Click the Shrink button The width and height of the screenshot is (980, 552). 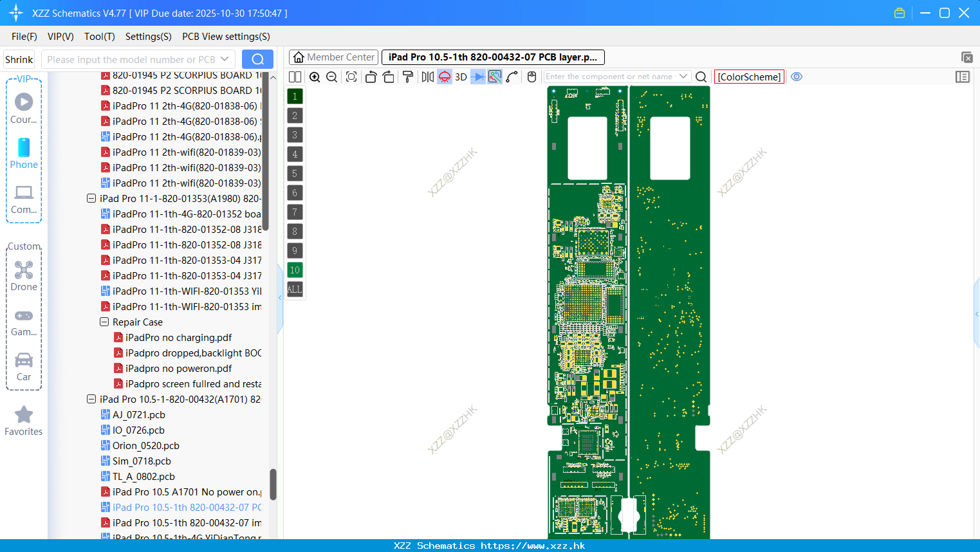coord(19,59)
